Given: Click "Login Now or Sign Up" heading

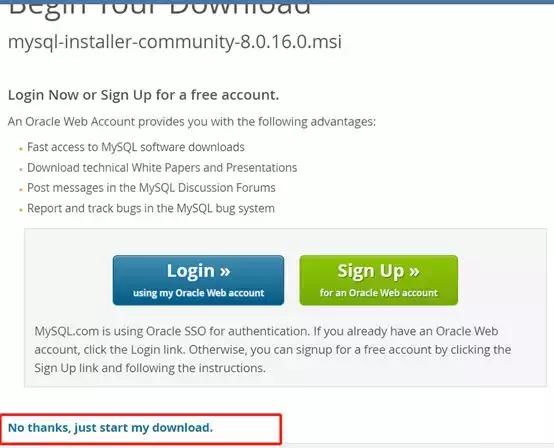Looking at the screenshot, I should pos(143,95).
